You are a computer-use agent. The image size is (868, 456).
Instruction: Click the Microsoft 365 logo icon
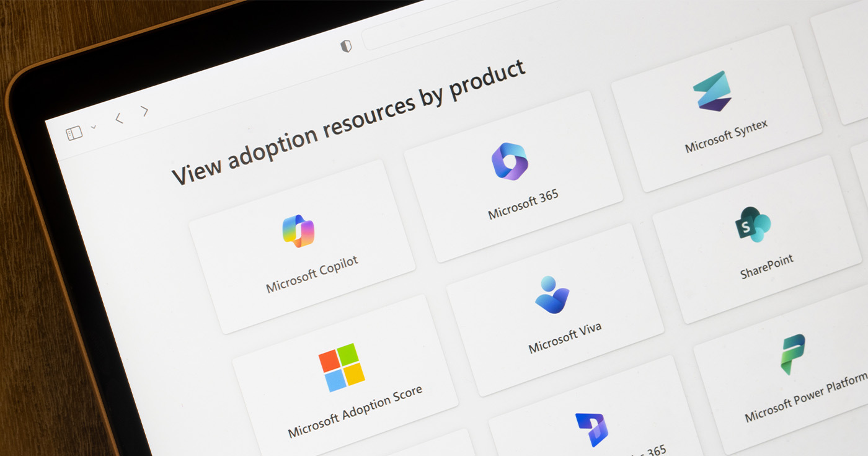[509, 161]
